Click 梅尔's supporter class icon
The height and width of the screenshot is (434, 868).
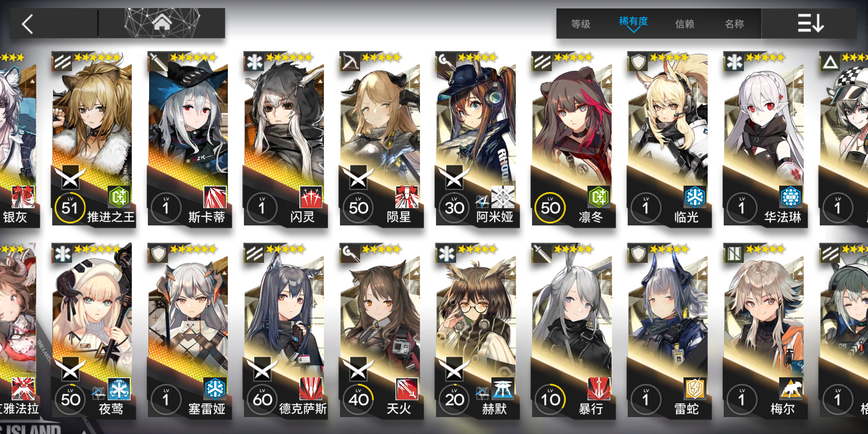coord(734,253)
